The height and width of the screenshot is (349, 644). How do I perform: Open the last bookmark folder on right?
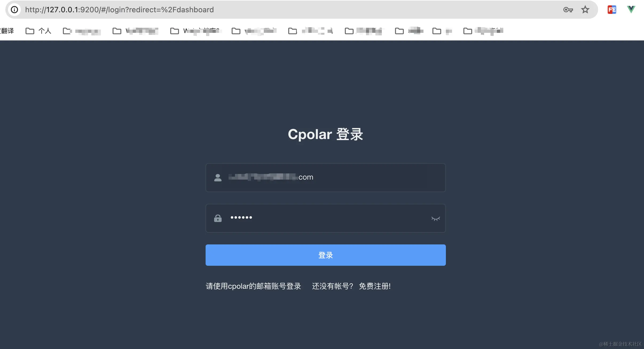483,31
